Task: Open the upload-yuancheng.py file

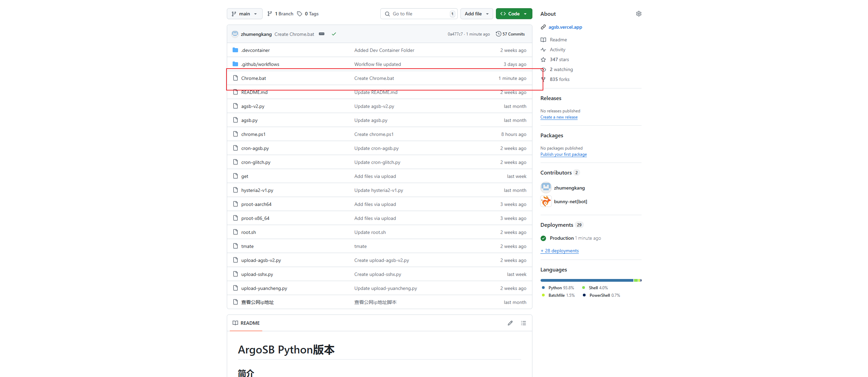Action: [264, 288]
